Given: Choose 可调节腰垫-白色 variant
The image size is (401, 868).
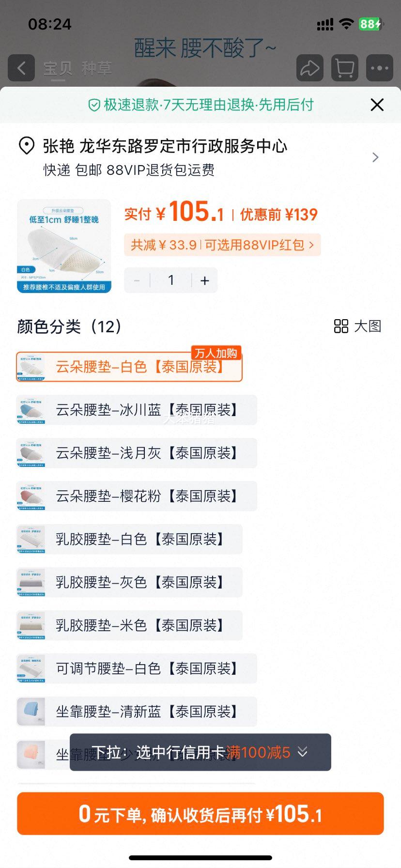Looking at the screenshot, I should click(137, 668).
